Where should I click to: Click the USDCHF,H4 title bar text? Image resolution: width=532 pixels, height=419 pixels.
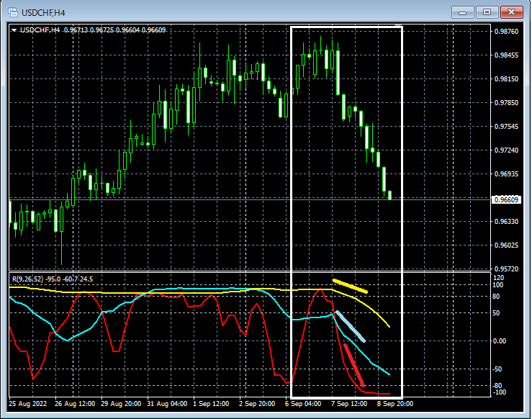pos(43,12)
